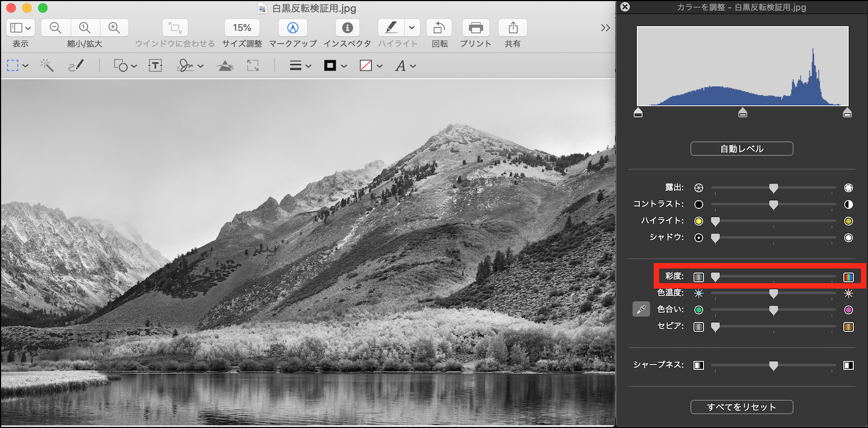Click the zoom in magnifier button
The width and height of the screenshot is (868, 428).
pos(114,28)
